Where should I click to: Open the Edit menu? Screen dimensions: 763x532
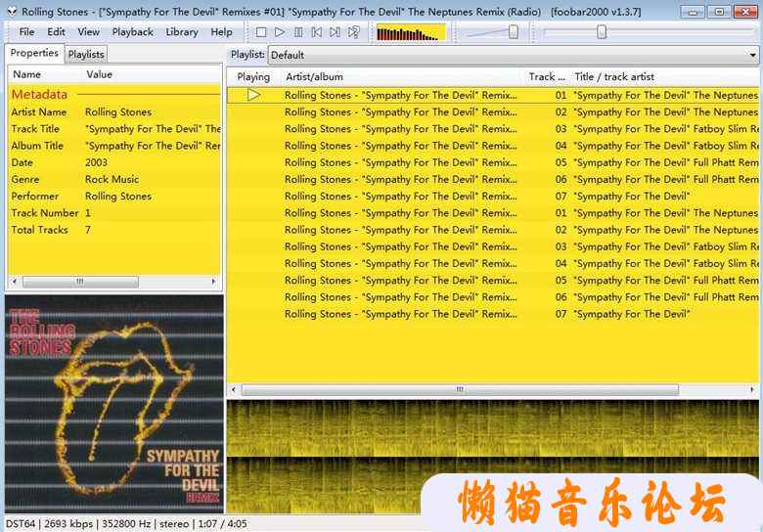tap(56, 32)
